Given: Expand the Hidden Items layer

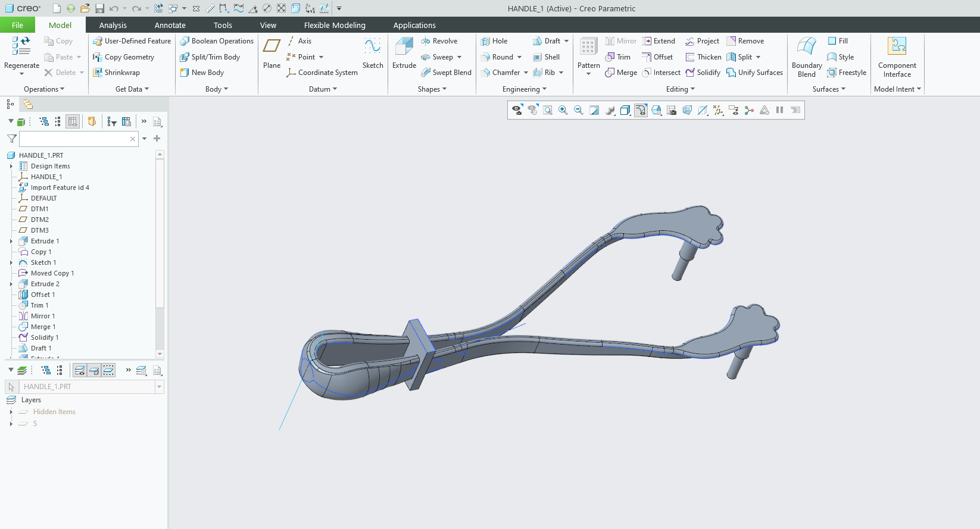Looking at the screenshot, I should coord(11,412).
